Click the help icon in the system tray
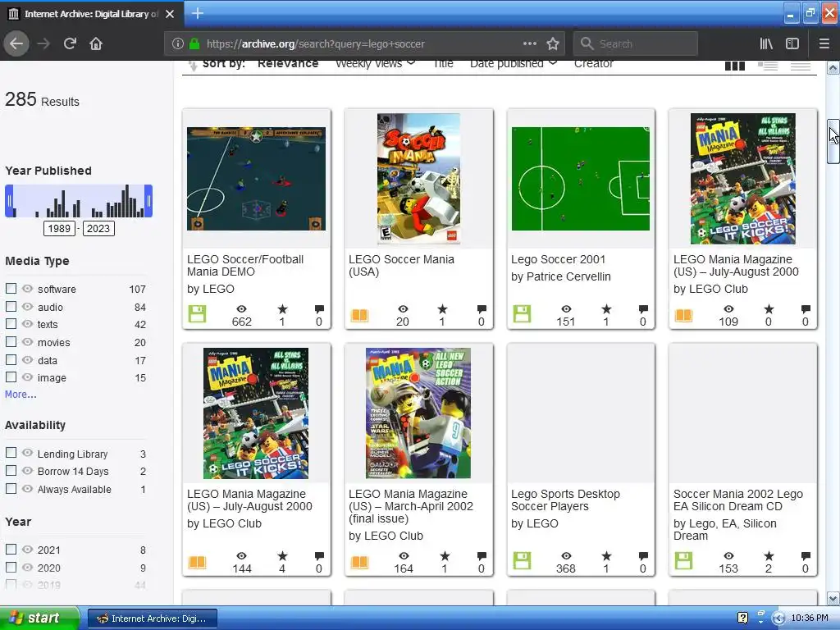This screenshot has width=840, height=630. (x=742, y=618)
